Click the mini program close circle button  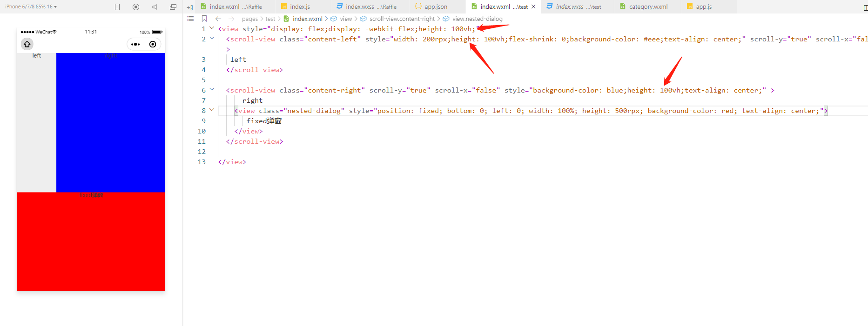point(153,44)
